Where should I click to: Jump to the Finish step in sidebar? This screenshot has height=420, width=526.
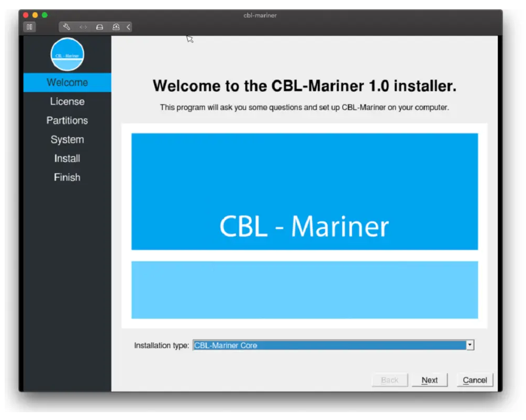[67, 177]
